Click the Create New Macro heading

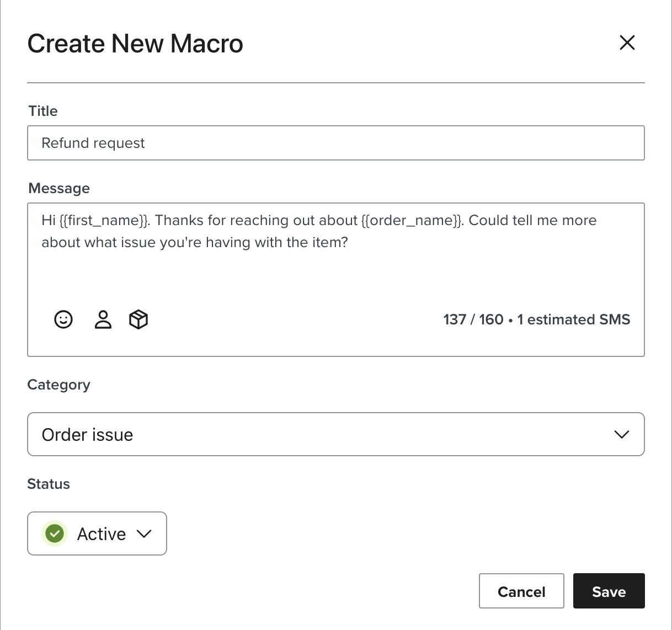[x=135, y=44]
